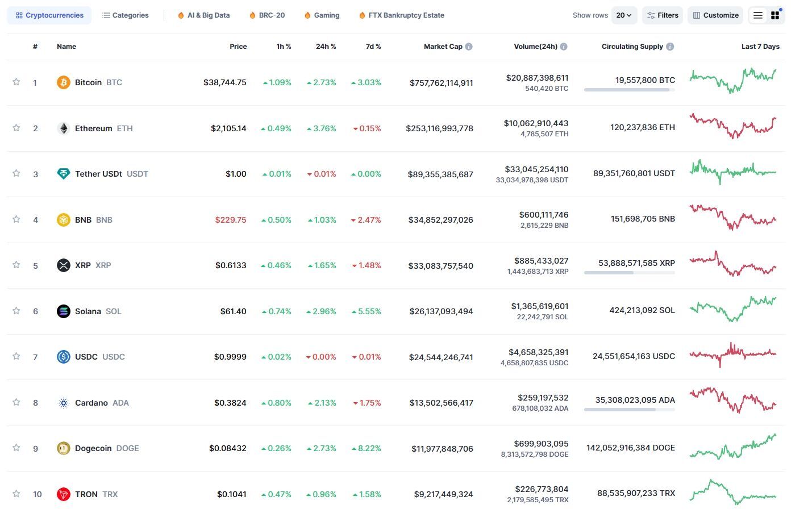The height and width of the screenshot is (513, 812).
Task: Star TRON to add to watchlist
Action: click(16, 494)
